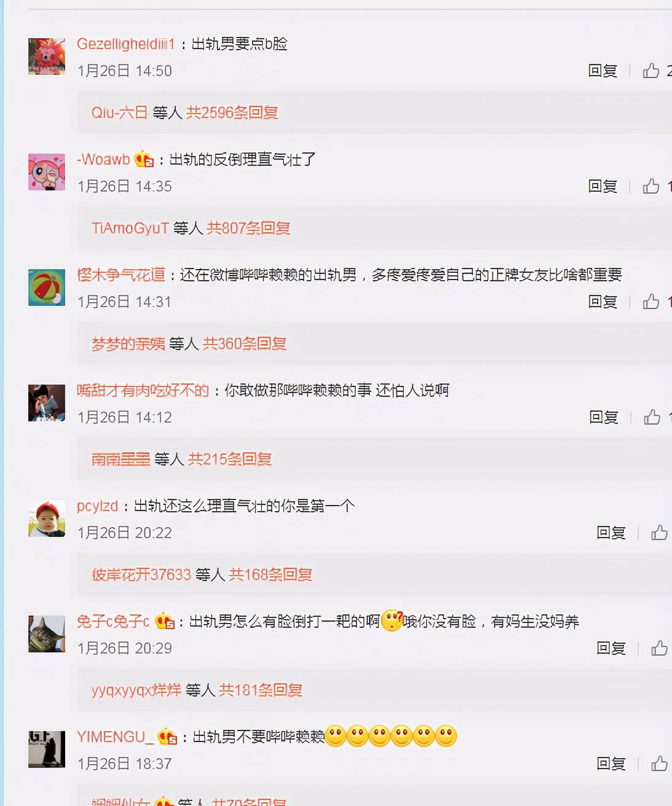The width and height of the screenshot is (672, 806).
Task: Click thumbs-up on -Woawb's comment
Action: pyautogui.click(x=651, y=186)
